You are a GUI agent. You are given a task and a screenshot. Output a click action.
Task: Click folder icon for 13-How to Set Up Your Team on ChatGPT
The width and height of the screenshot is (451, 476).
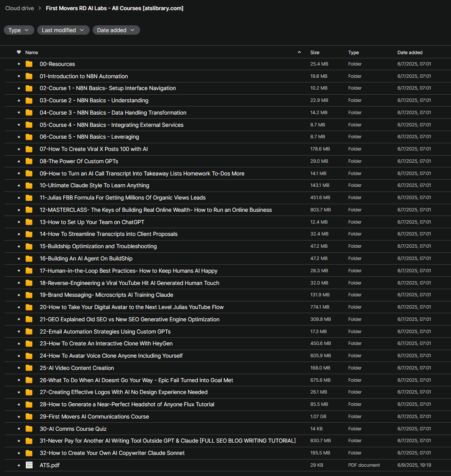[x=29, y=222]
